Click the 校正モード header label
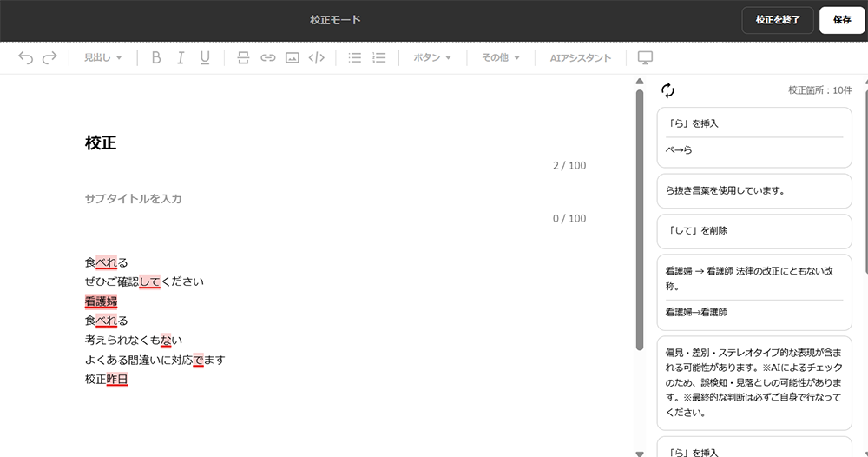Viewport: 868px width, 457px height. 335,20
